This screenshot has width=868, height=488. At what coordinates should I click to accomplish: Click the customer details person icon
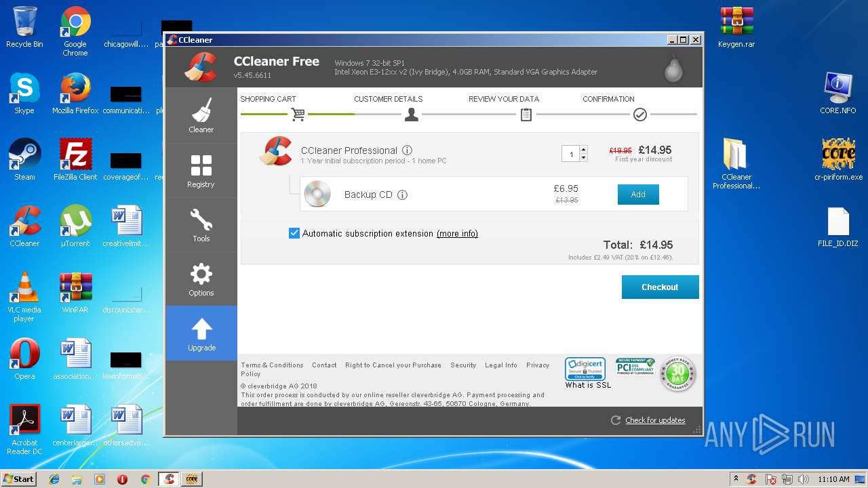point(412,115)
